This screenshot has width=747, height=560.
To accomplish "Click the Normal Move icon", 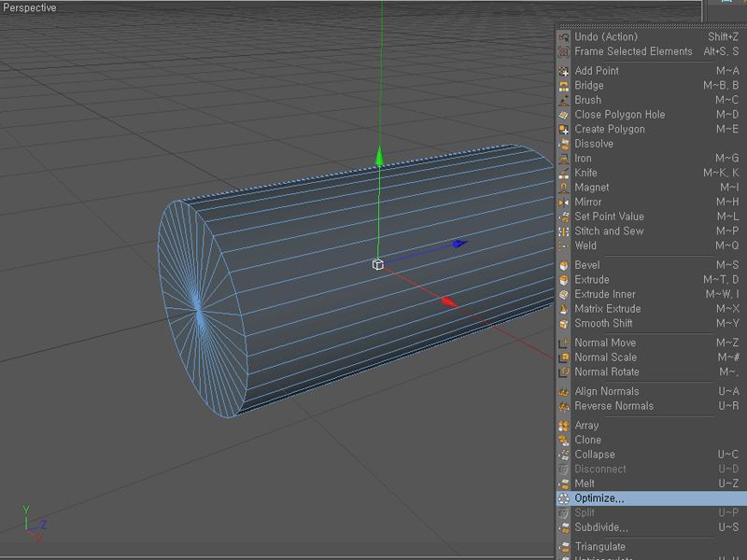I will click(x=564, y=343).
